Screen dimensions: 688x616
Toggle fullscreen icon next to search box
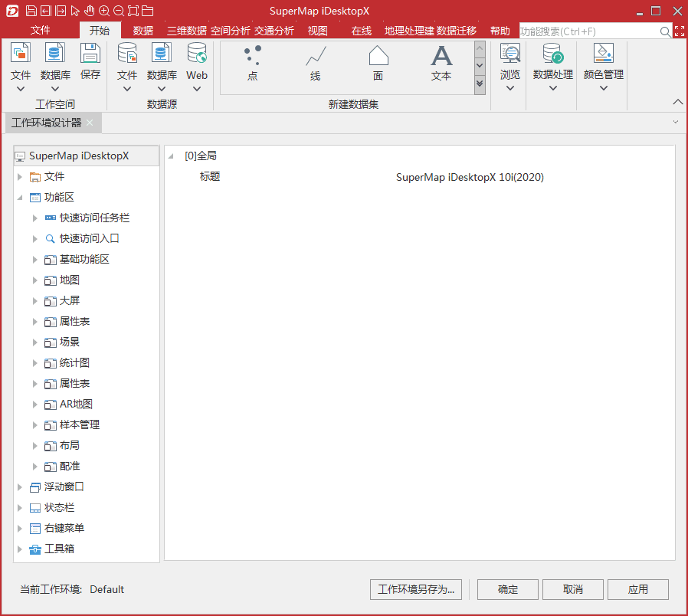point(680,31)
